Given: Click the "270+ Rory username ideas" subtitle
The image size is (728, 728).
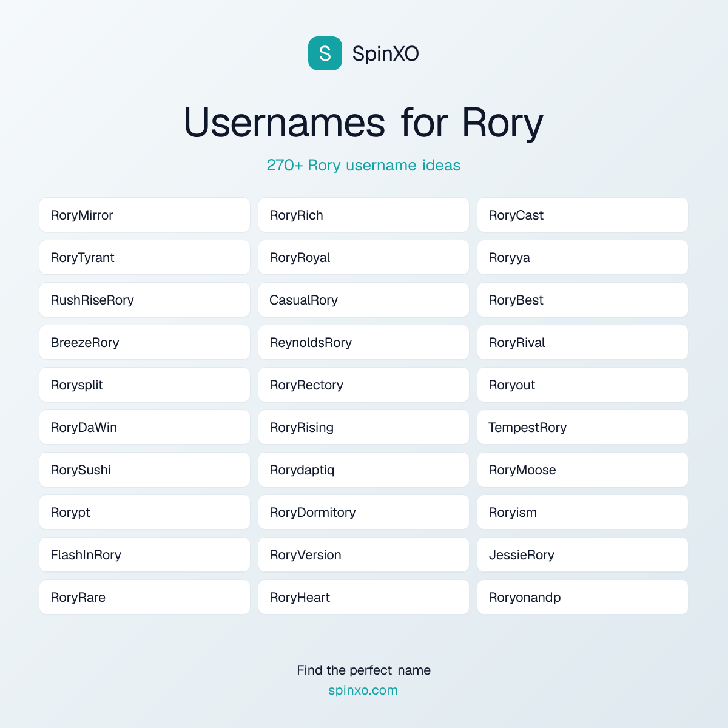Looking at the screenshot, I should 363,165.
